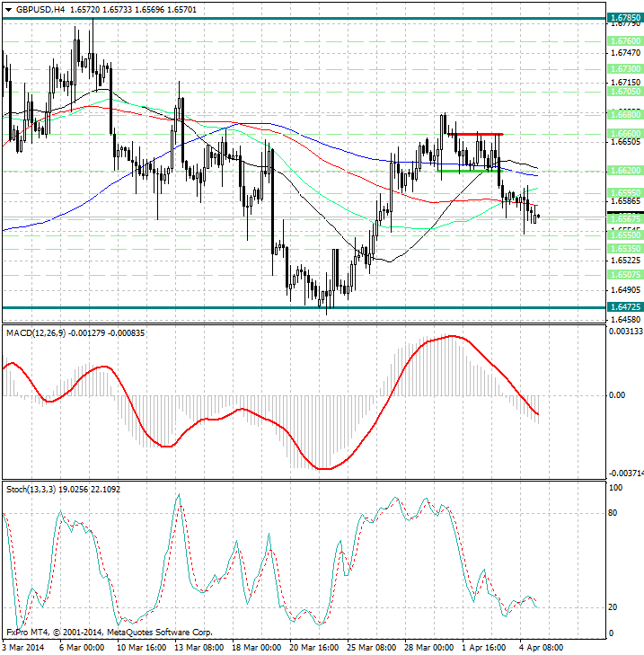644x655 pixels.
Task: Select the Stoch(13,3,3) indicator label
Action: (32, 489)
